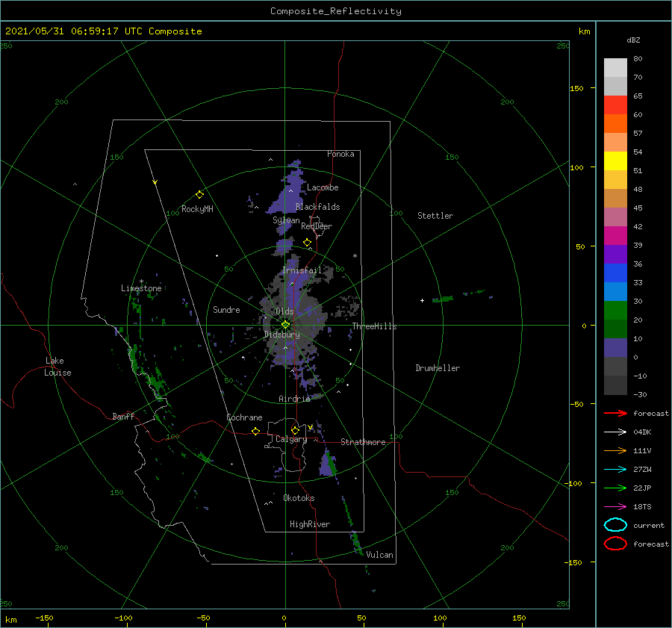Click the -50 tick label on the bottom axis
The width and height of the screenshot is (672, 628).
click(x=203, y=618)
